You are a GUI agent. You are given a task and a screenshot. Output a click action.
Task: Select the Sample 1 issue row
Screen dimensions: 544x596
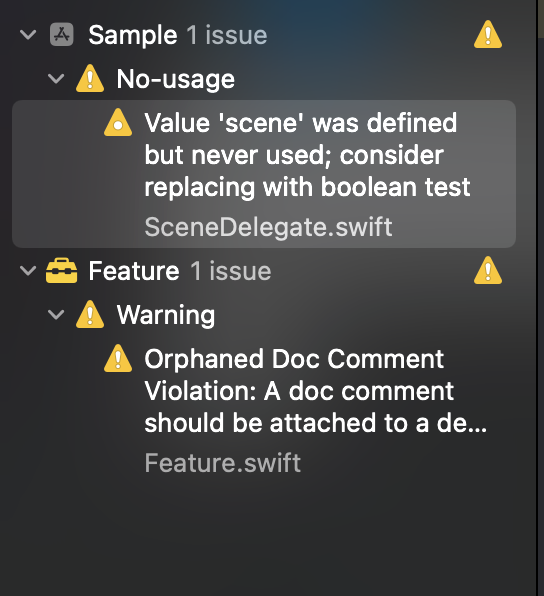point(264,35)
